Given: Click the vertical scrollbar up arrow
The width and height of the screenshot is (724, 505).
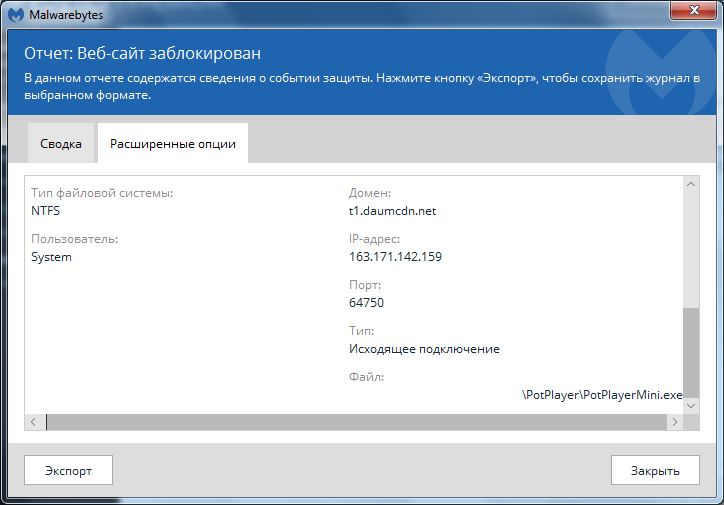Looking at the screenshot, I should [691, 184].
